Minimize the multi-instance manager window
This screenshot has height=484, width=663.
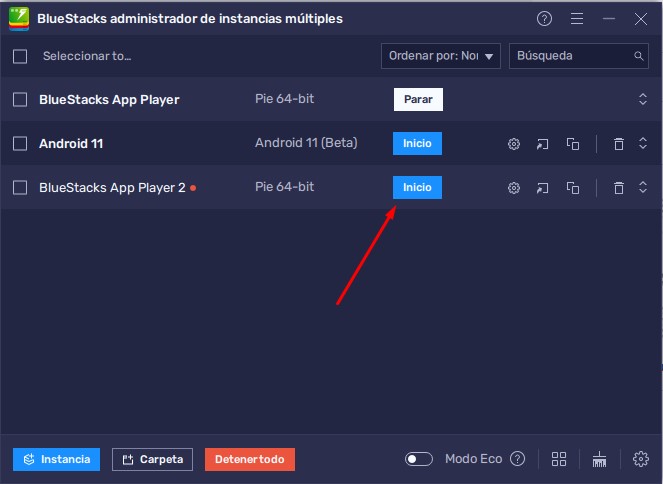coord(609,19)
